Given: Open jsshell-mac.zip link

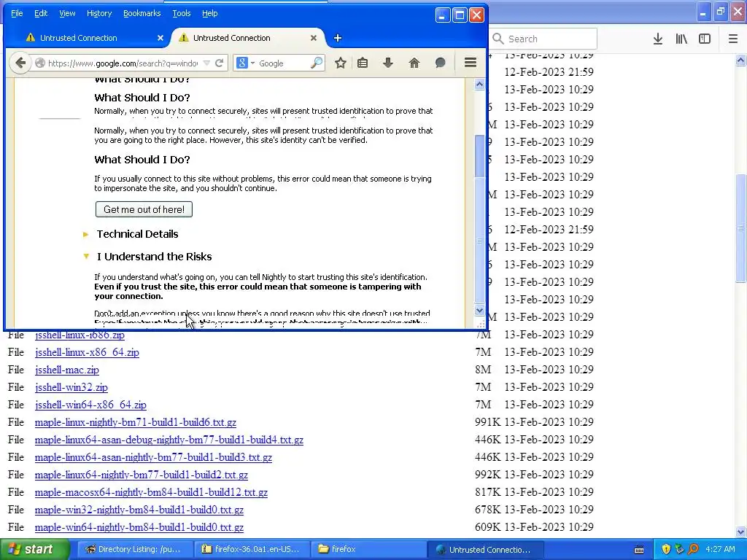Looking at the screenshot, I should point(66,370).
